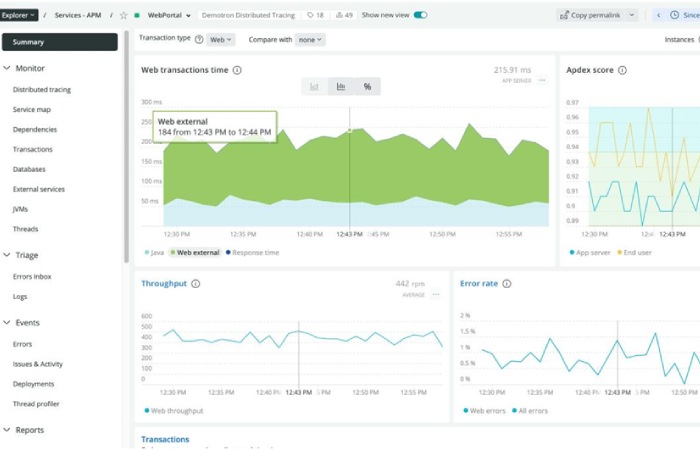
Task: Toggle End user series in Apdex legend
Action: tap(634, 253)
